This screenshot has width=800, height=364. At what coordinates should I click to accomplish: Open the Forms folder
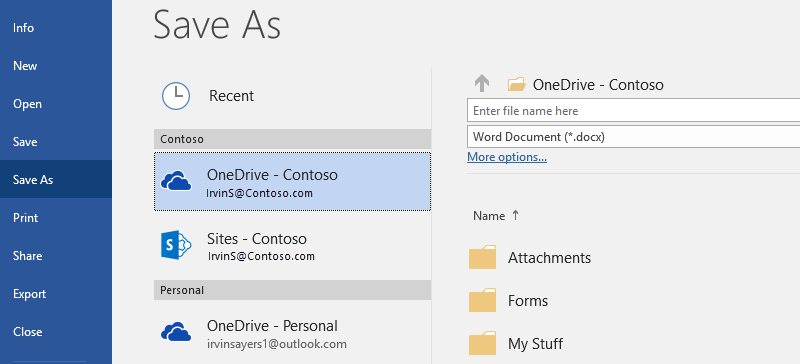pyautogui.click(x=528, y=301)
